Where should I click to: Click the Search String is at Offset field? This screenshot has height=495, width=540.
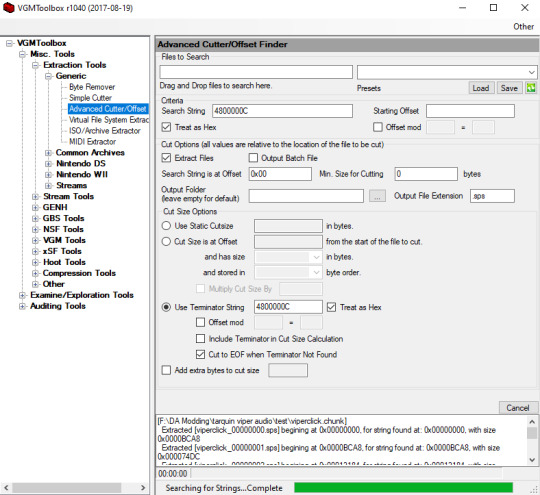(280, 174)
